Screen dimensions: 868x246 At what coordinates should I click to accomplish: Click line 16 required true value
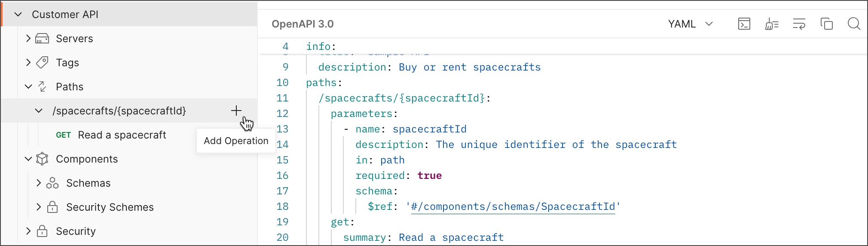(x=429, y=175)
